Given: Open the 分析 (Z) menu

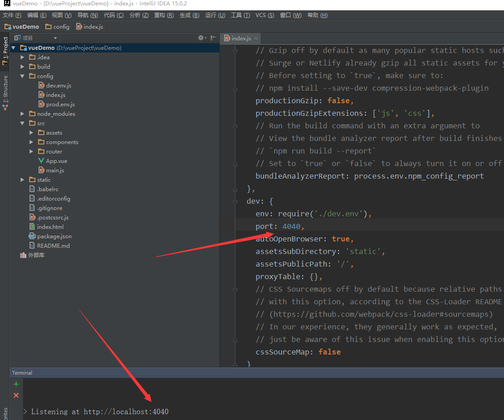Looking at the screenshot, I should tap(139, 15).
